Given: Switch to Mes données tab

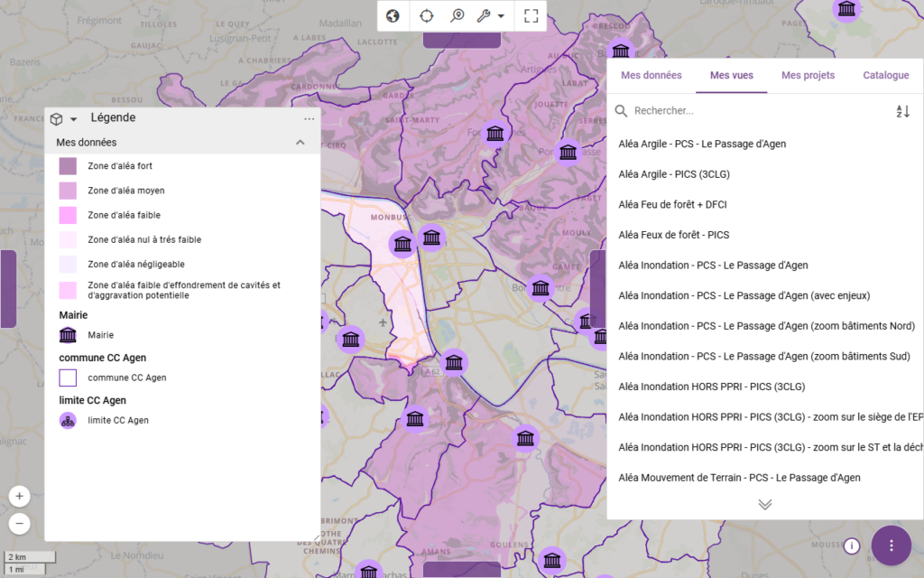Looking at the screenshot, I should pos(651,76).
